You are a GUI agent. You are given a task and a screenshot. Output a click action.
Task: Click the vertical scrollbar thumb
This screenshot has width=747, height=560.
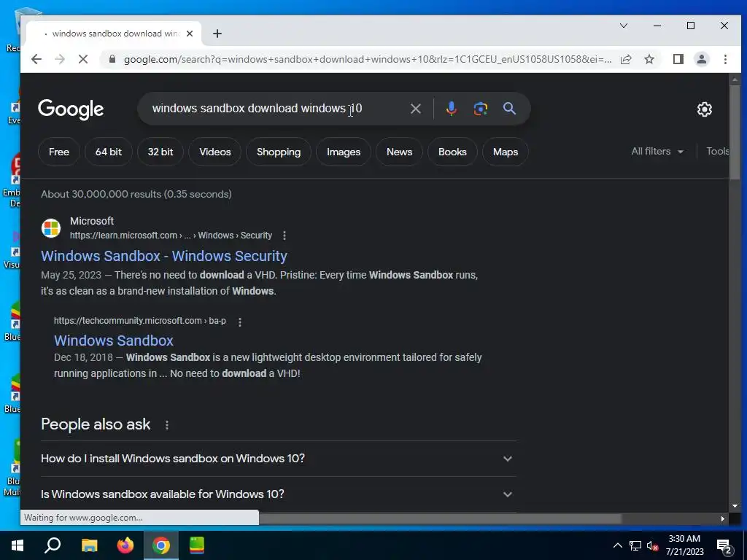[x=735, y=133]
